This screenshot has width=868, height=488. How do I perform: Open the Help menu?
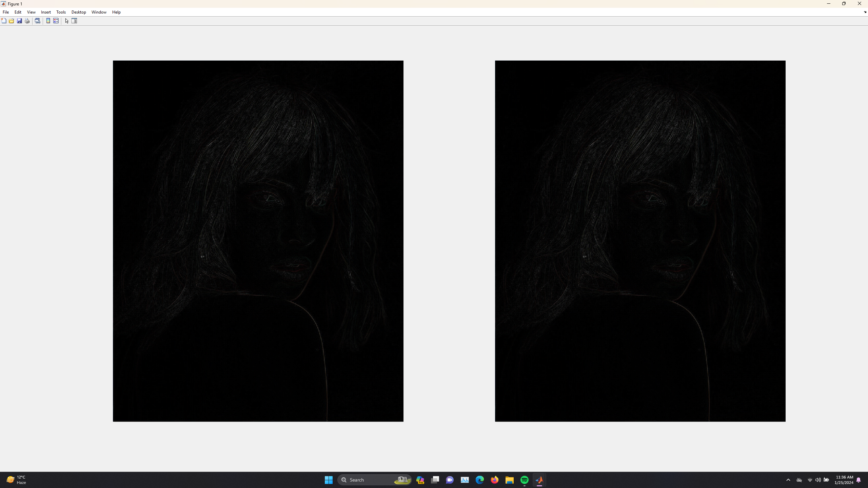(x=116, y=12)
